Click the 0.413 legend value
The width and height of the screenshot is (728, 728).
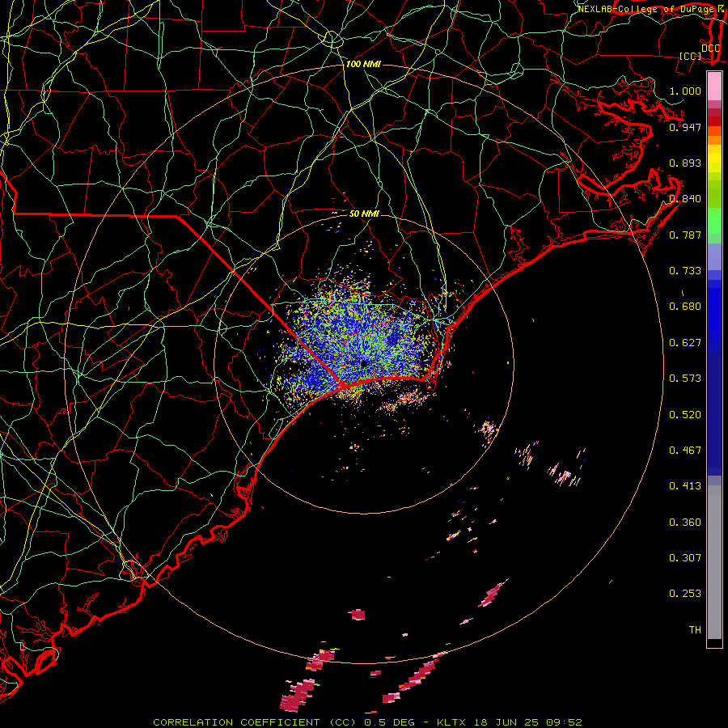pos(685,486)
